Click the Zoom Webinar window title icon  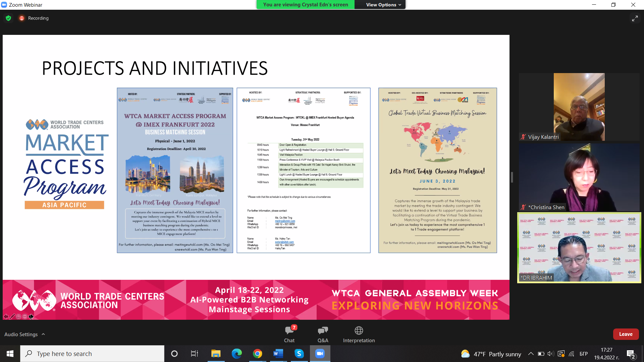(x=4, y=5)
